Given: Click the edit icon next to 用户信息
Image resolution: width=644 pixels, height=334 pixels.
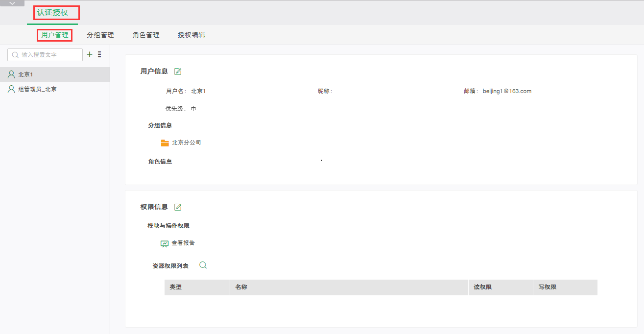Looking at the screenshot, I should 178,72.
